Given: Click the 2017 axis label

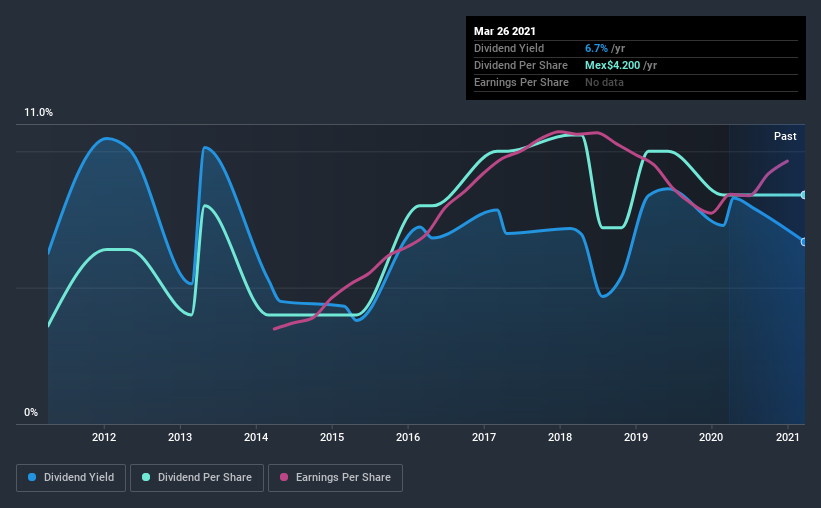Looking at the screenshot, I should [x=484, y=437].
